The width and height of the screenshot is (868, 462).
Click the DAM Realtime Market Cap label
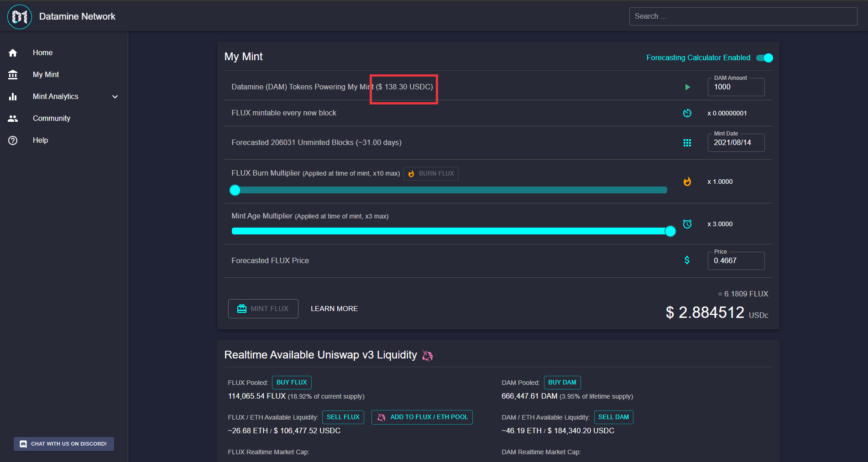pyautogui.click(x=541, y=452)
